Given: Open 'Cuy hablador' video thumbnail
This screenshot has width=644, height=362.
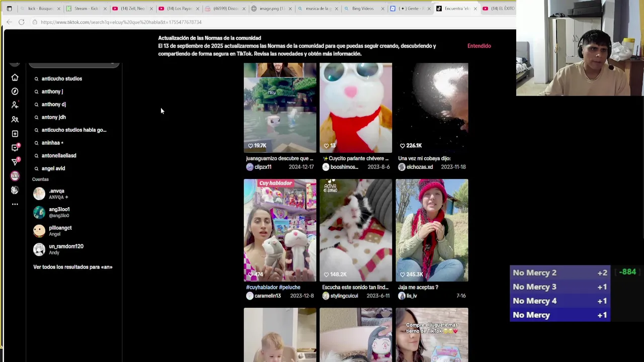Looking at the screenshot, I should 280,230.
